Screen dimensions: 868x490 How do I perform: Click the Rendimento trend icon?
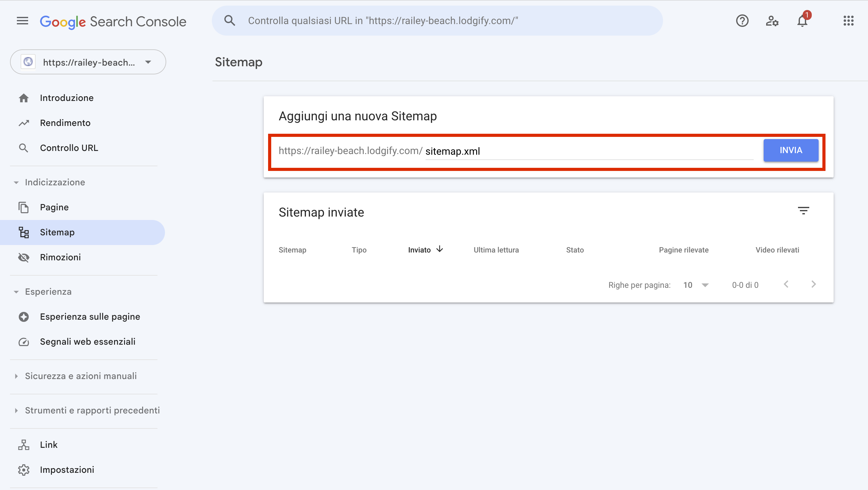(23, 123)
